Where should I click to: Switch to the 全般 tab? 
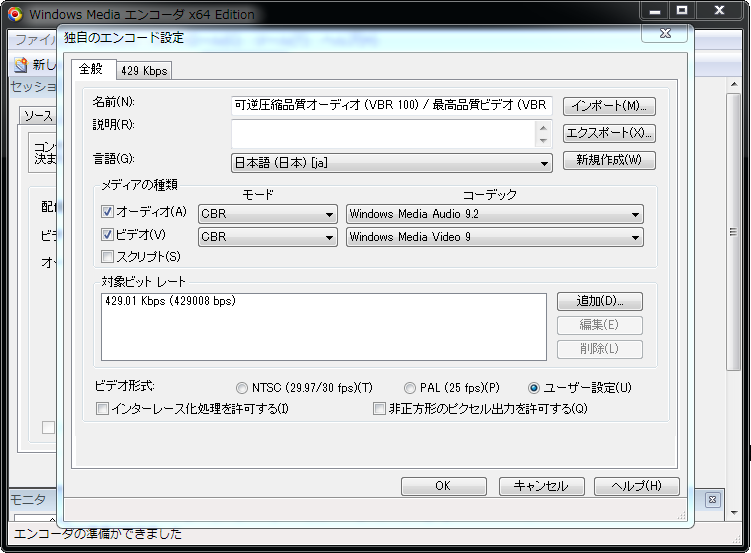[x=91, y=69]
